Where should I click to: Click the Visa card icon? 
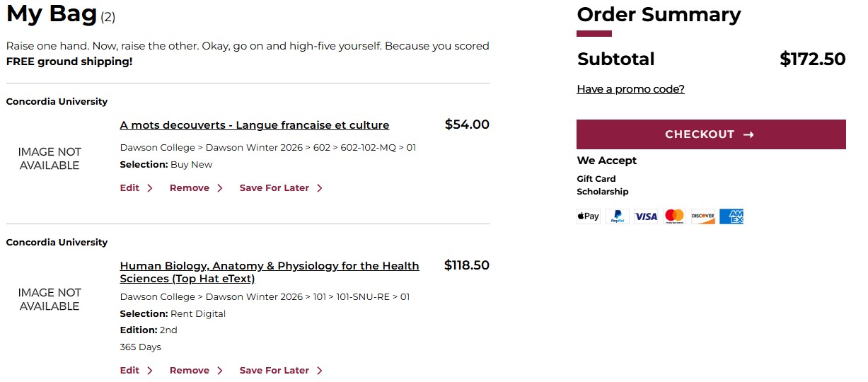[646, 216]
